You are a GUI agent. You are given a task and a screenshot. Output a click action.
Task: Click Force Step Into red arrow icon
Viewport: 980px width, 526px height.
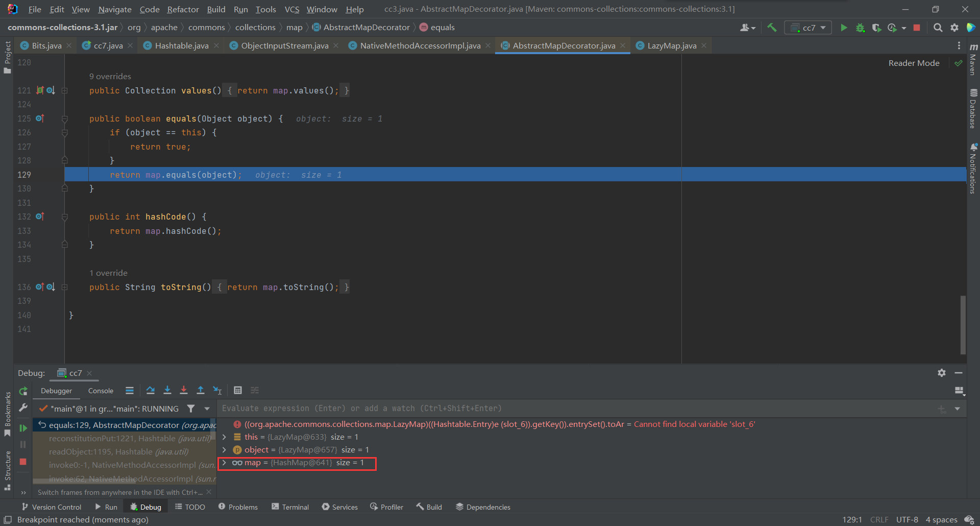[x=184, y=391]
